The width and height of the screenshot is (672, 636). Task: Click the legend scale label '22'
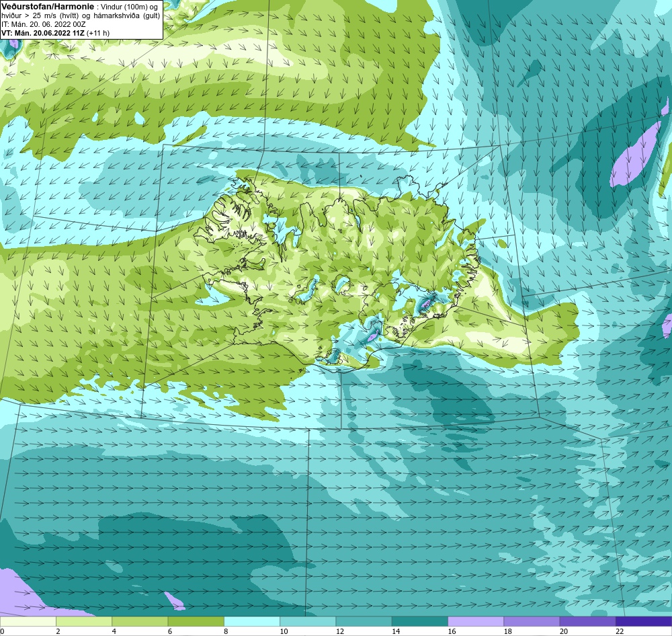click(620, 631)
